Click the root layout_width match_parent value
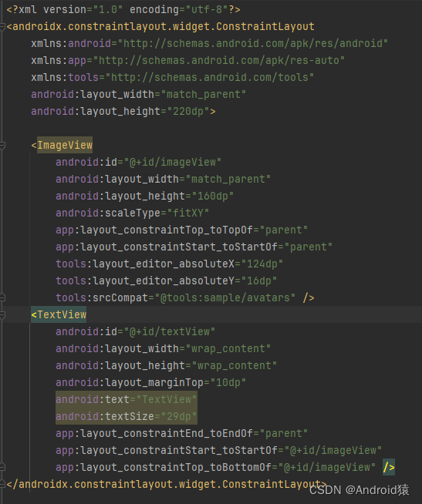The width and height of the screenshot is (422, 504). 204,95
